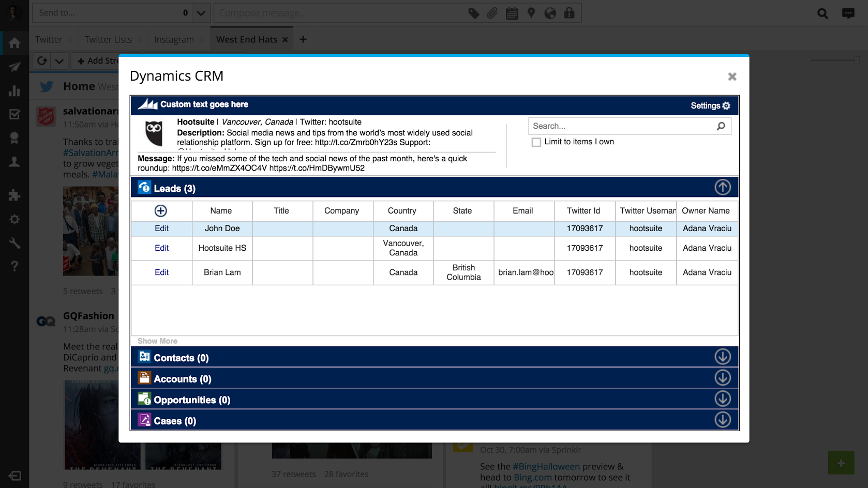
Task: Switch to the Instagram tab
Action: tap(174, 40)
